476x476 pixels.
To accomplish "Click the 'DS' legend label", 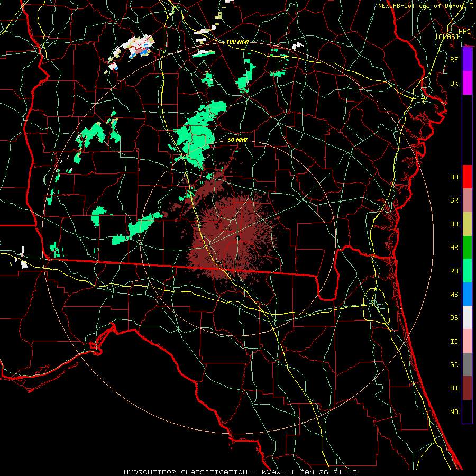I will (x=454, y=317).
